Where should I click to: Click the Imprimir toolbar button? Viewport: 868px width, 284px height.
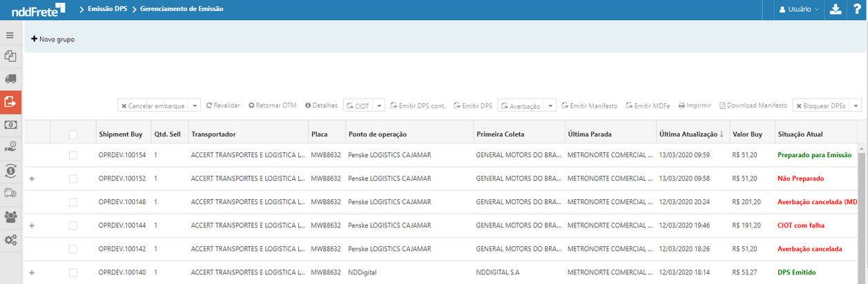click(x=695, y=105)
